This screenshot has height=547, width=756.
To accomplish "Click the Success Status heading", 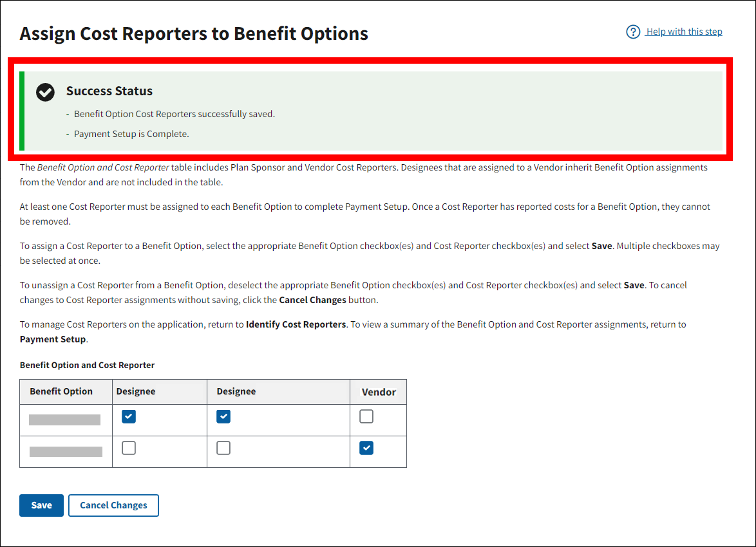I will [109, 91].
